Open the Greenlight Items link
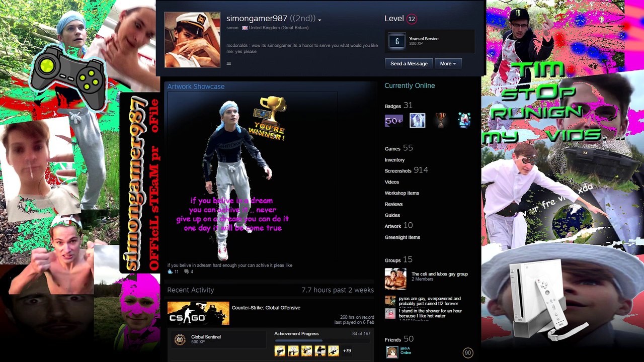Screen dimensions: 644x362 pyautogui.click(x=403, y=237)
